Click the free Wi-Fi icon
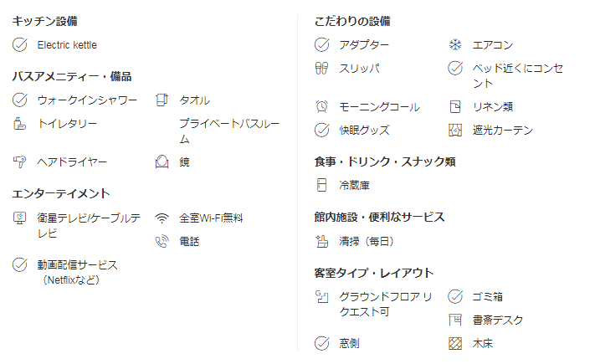The width and height of the screenshot is (595, 364). click(x=162, y=218)
